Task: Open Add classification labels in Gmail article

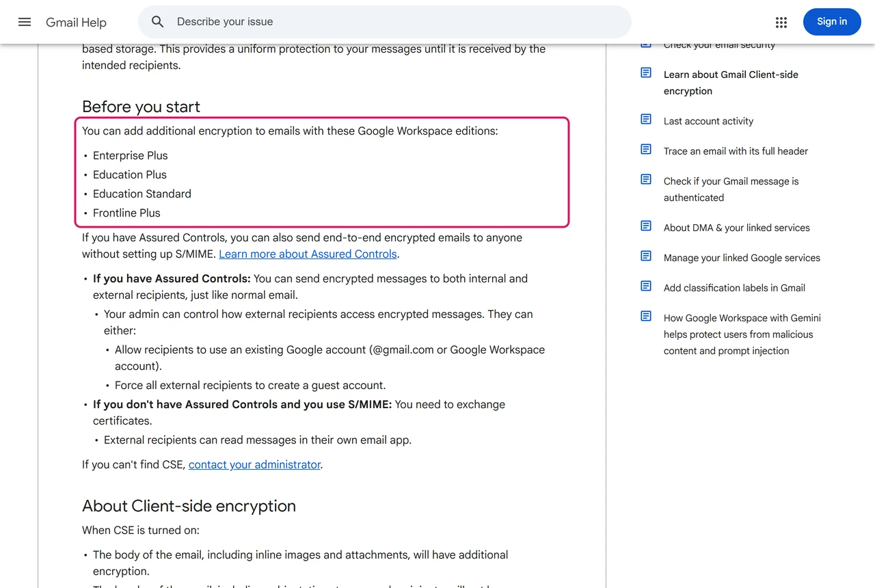Action: pyautogui.click(x=734, y=288)
